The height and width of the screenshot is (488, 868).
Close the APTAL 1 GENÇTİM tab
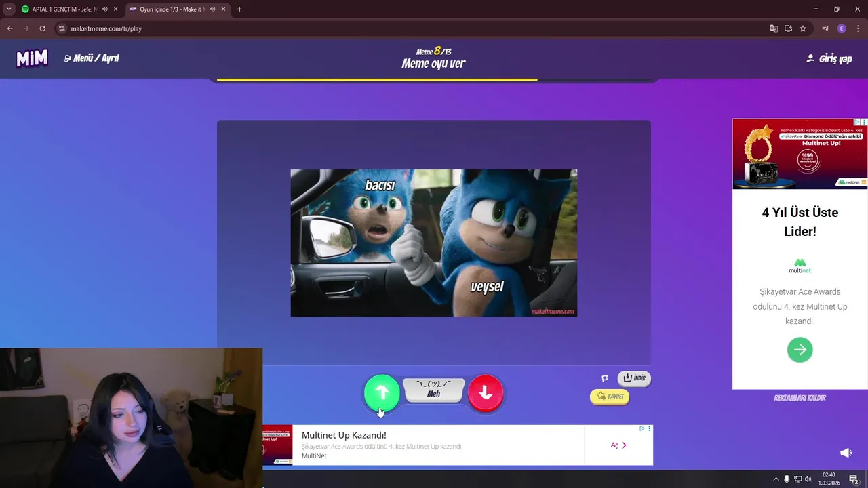115,9
